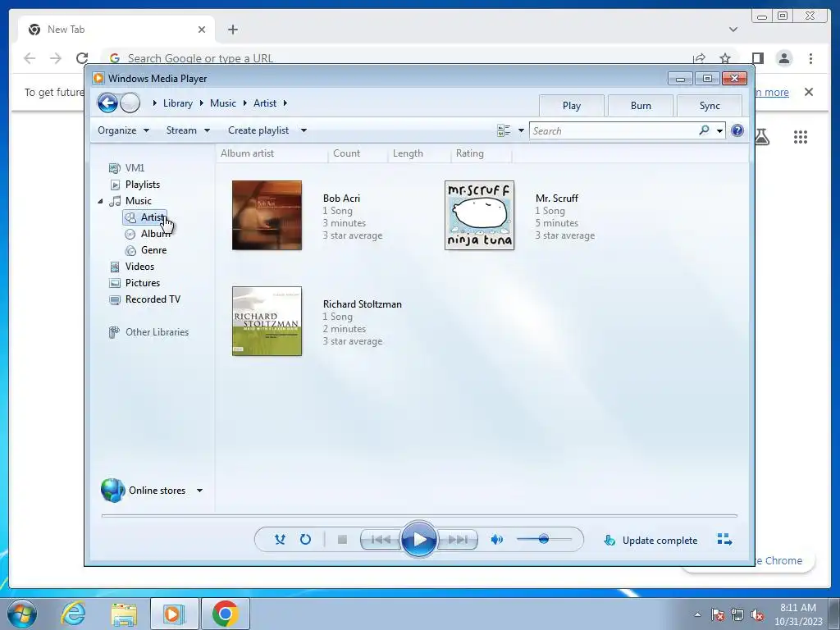Click Artist in breadcrumb path

coord(265,103)
